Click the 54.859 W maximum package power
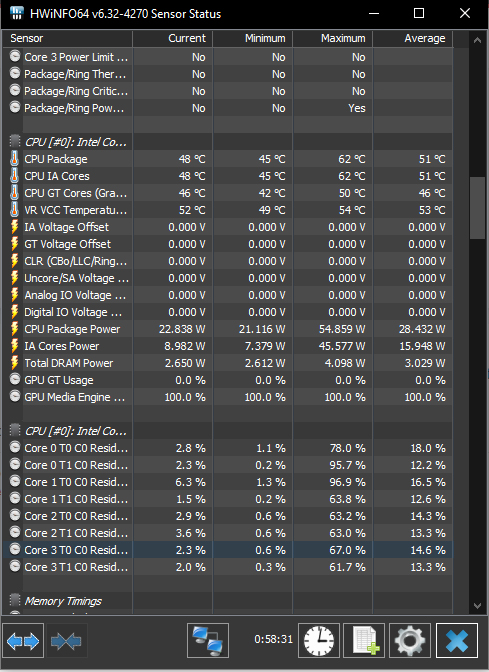The width and height of the screenshot is (489, 672). (x=342, y=329)
